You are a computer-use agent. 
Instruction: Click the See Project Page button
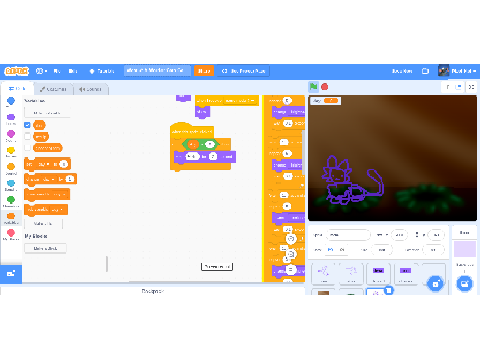point(243,71)
